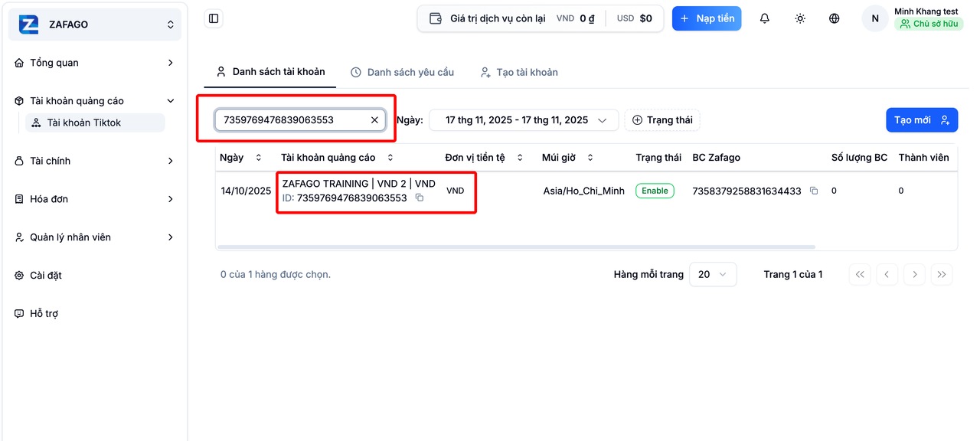Click Nạp tiền button

tap(707, 18)
